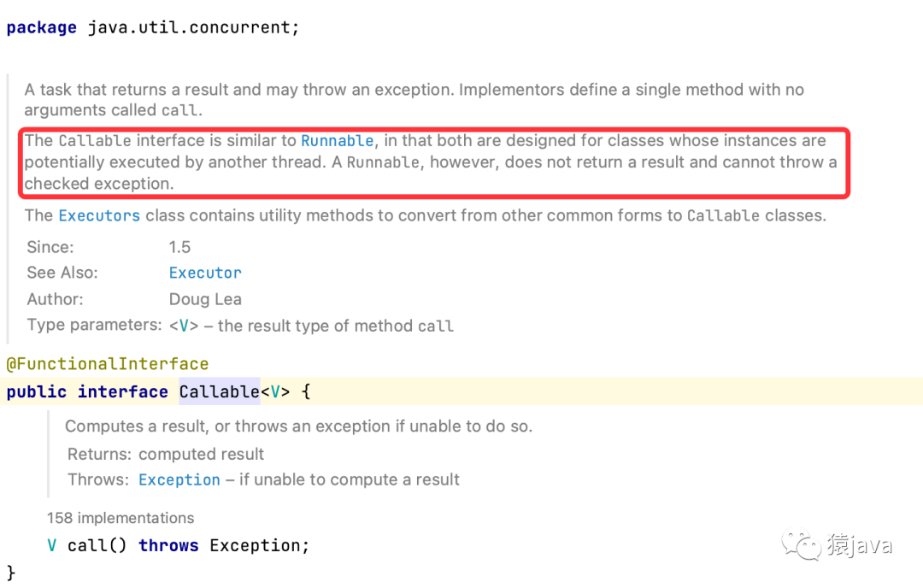Open the Runnable link in the Javadoc
Viewport: 923px width, 588px height.
tap(338, 141)
